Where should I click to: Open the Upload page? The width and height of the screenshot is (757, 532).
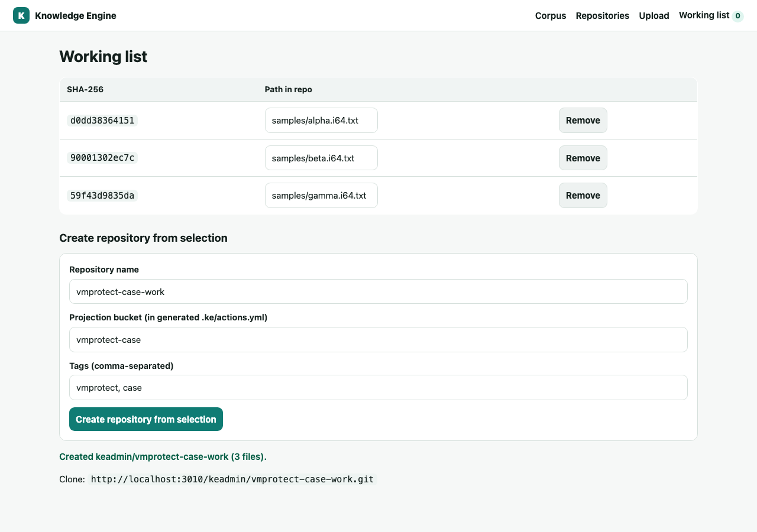coord(654,16)
